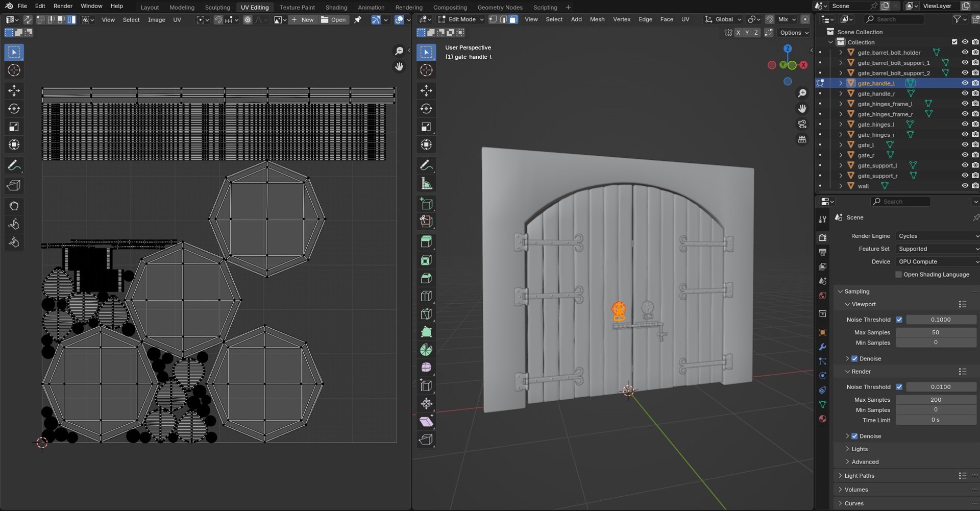The height and width of the screenshot is (511, 980).
Task: Enable Open Shading Language checkbox
Action: coord(899,275)
